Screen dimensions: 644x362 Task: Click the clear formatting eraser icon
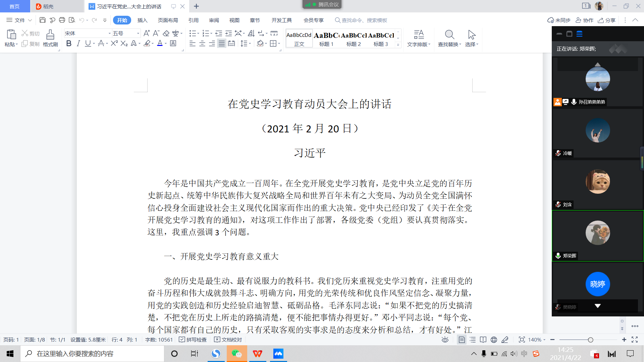[x=166, y=33]
